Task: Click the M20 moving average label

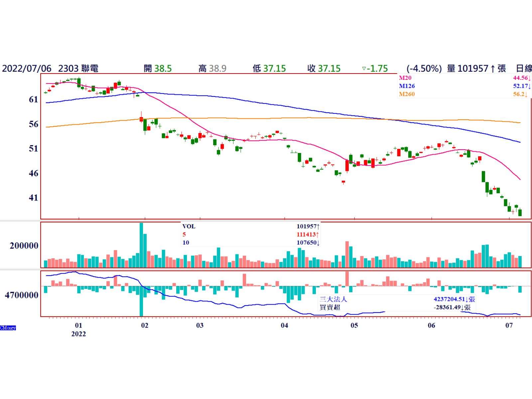Action: (x=405, y=78)
